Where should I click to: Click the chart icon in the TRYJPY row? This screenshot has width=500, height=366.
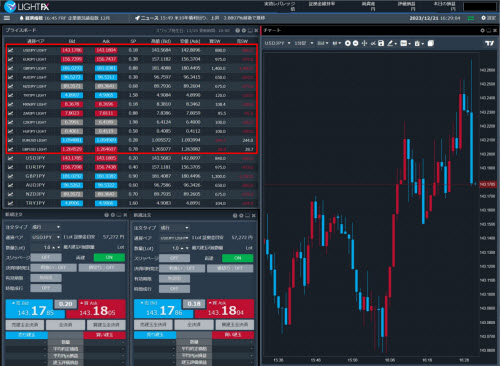tap(10, 203)
